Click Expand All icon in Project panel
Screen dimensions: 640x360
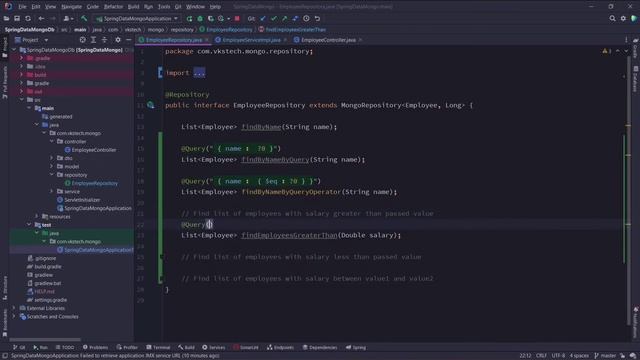pos(93,40)
